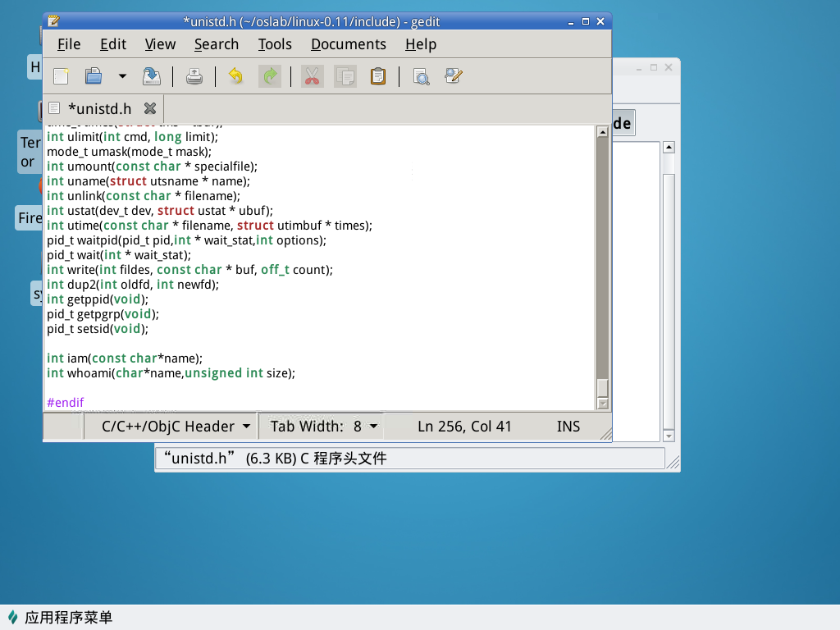The width and height of the screenshot is (840, 630).
Task: Open the Search menu
Action: click(x=217, y=44)
